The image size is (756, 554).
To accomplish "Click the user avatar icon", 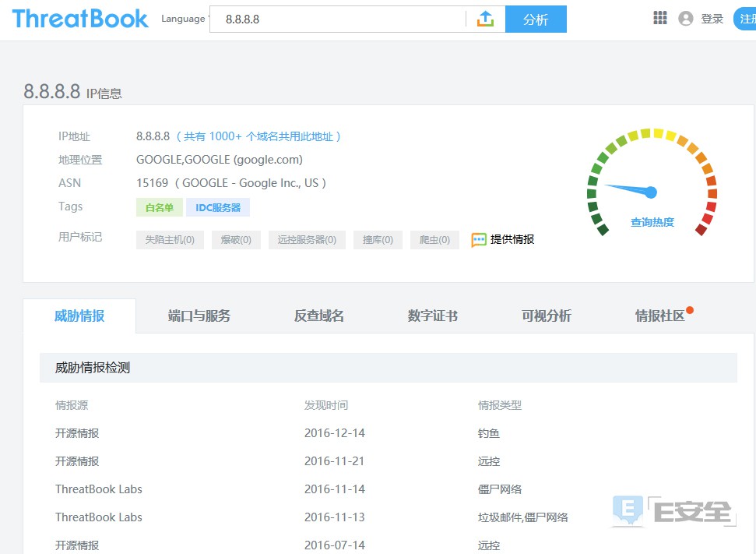I will (685, 19).
